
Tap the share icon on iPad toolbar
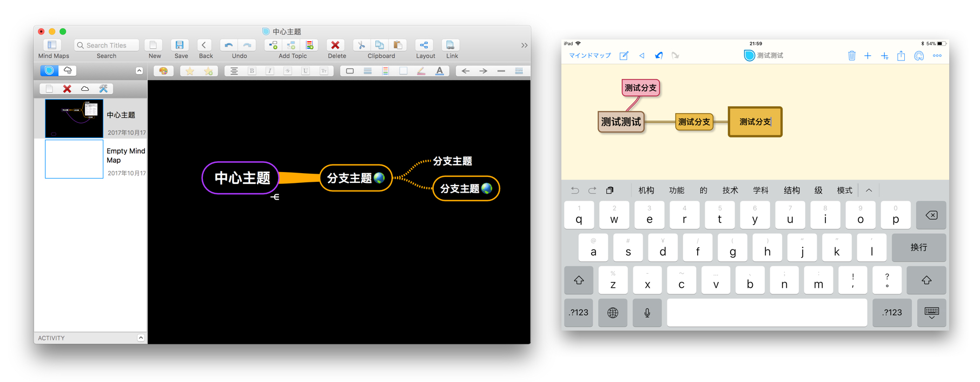(901, 56)
